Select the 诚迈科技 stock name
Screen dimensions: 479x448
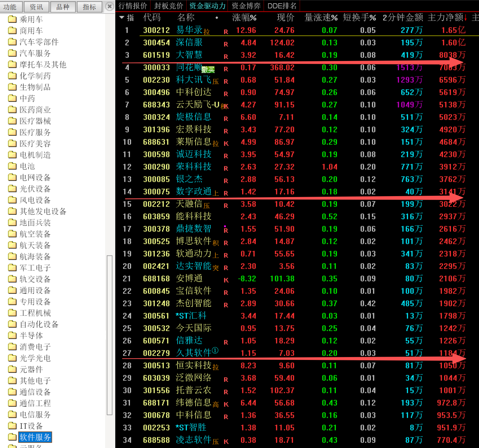[194, 154]
